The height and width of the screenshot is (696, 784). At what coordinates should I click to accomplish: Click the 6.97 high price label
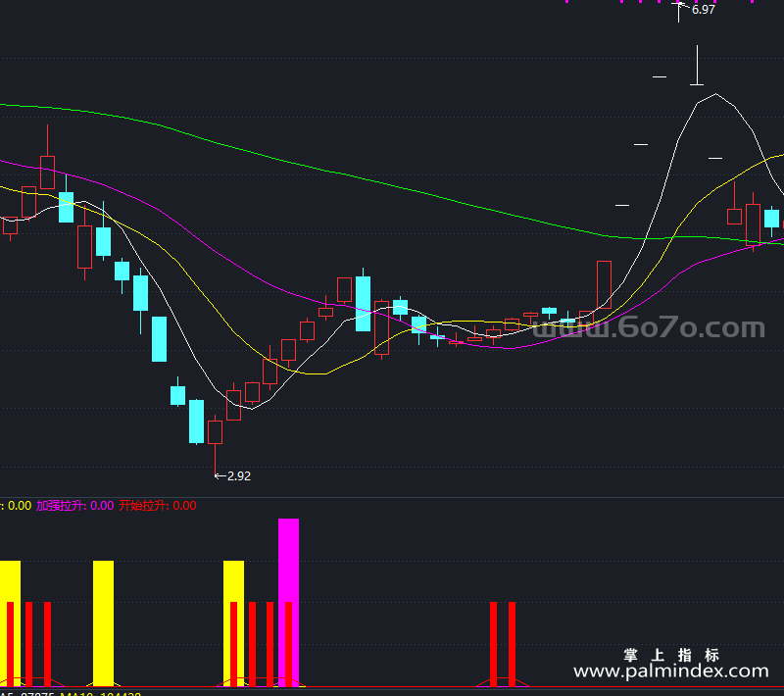tap(703, 10)
